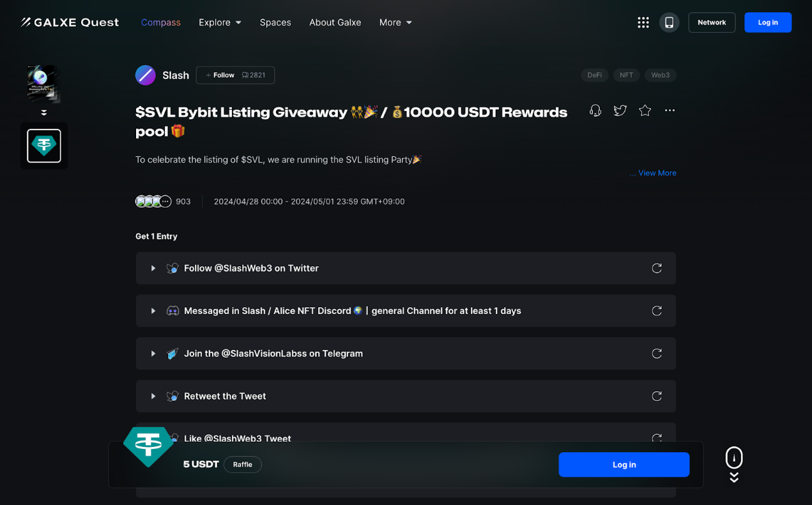The height and width of the screenshot is (505, 812).
Task: Refresh the Follow @SlashWeb3 on Twitter task
Action: [657, 268]
